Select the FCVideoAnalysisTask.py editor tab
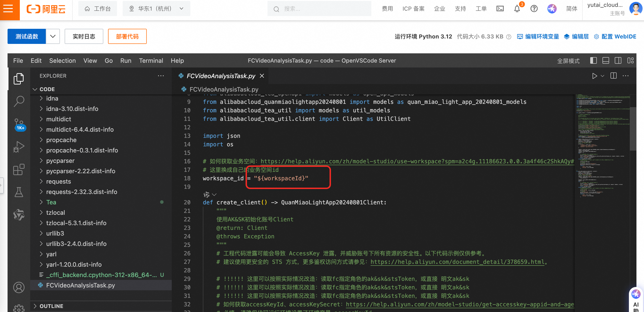This screenshot has width=644, height=312. [221, 76]
